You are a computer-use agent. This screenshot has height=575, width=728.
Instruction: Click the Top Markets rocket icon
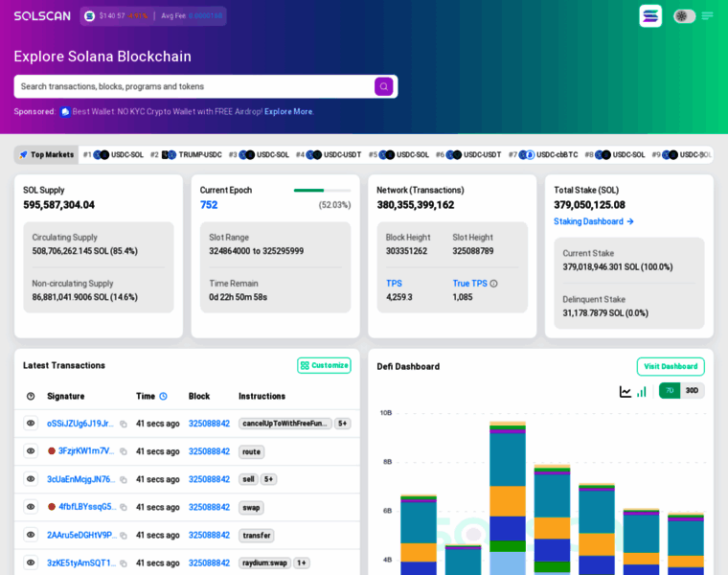(23, 154)
